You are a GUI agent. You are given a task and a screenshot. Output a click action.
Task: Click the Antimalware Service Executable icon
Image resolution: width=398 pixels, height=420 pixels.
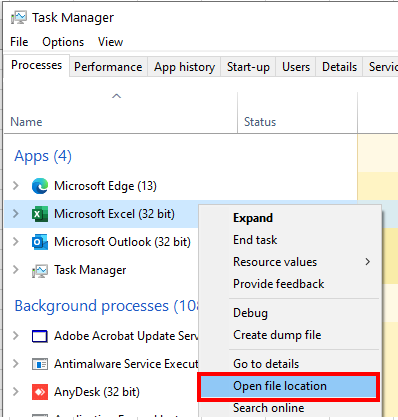pos(40,364)
